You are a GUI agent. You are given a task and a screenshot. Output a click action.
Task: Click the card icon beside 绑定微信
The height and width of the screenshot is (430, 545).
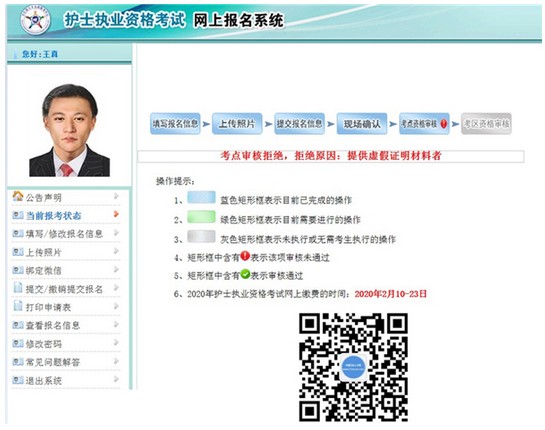pyautogui.click(x=18, y=270)
